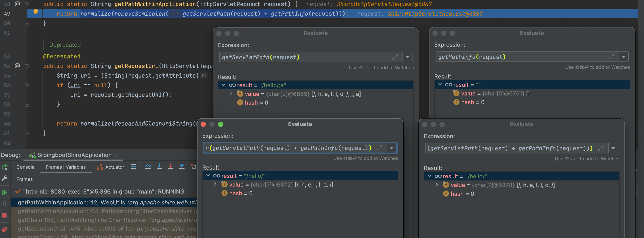The height and width of the screenshot is (238, 644).
Task: Close the SrpingbootShiroApplication debug tab
Action: (x=116, y=155)
